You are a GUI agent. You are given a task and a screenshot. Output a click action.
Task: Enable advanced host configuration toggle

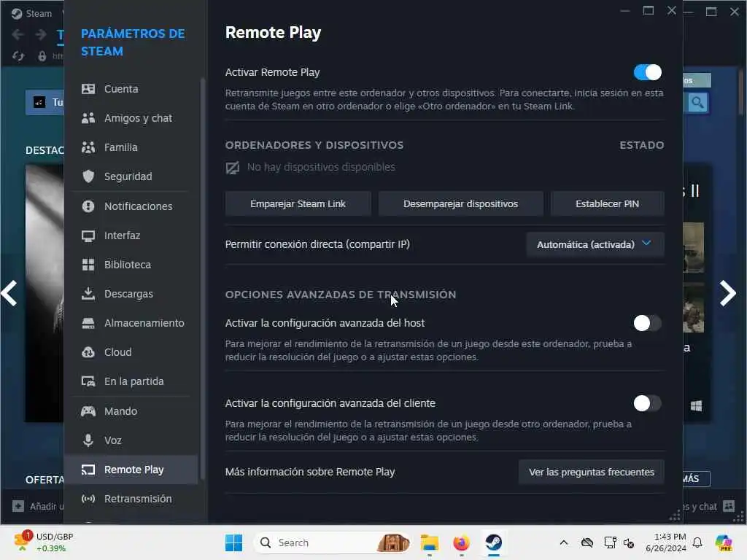(648, 323)
